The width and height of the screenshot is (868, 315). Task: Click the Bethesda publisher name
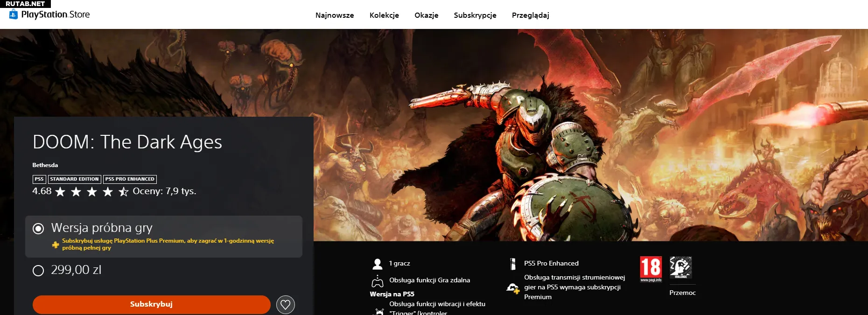coord(45,165)
